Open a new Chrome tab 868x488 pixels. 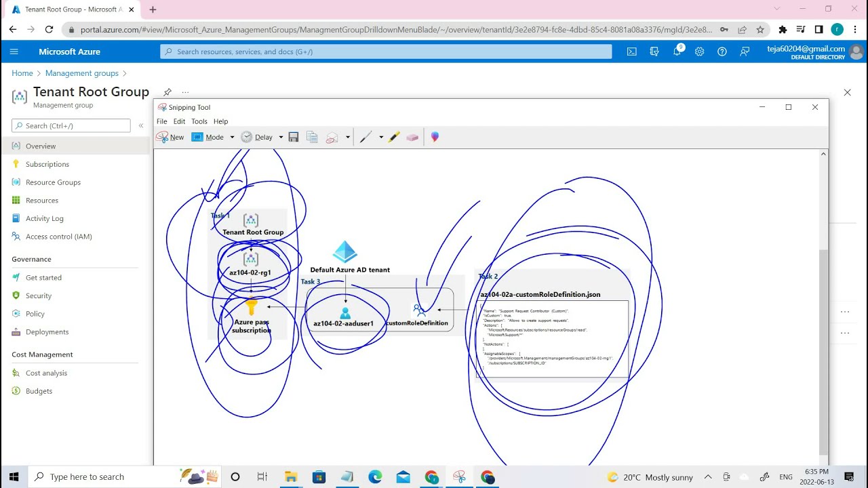[153, 9]
